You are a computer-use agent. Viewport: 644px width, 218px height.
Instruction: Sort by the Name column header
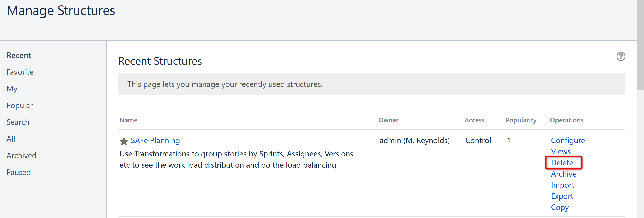128,120
